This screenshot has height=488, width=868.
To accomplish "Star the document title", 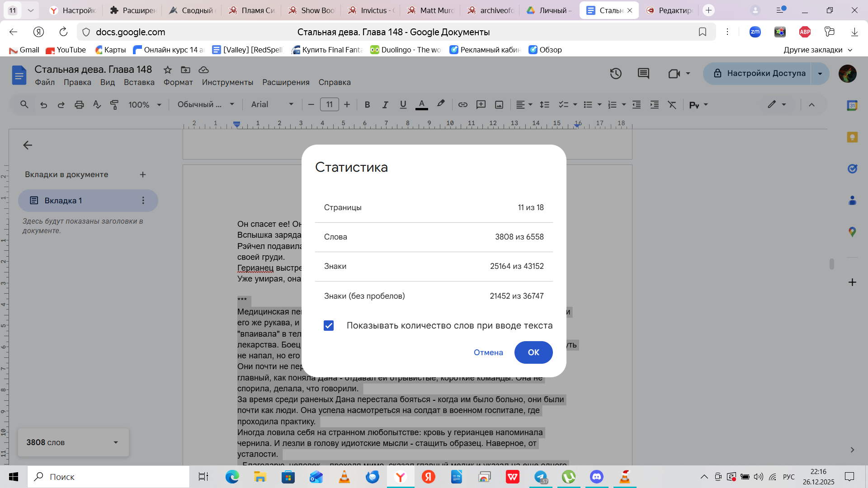I will (x=168, y=70).
